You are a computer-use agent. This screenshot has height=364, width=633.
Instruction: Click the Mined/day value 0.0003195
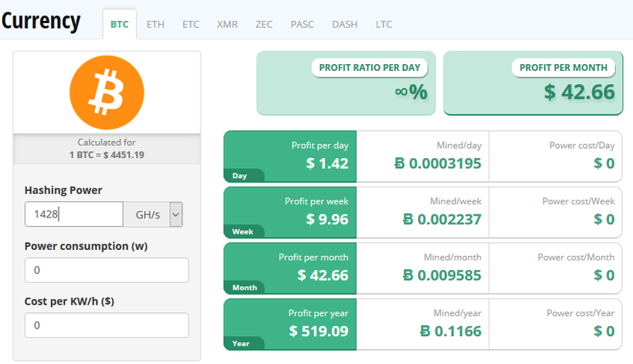[438, 163]
